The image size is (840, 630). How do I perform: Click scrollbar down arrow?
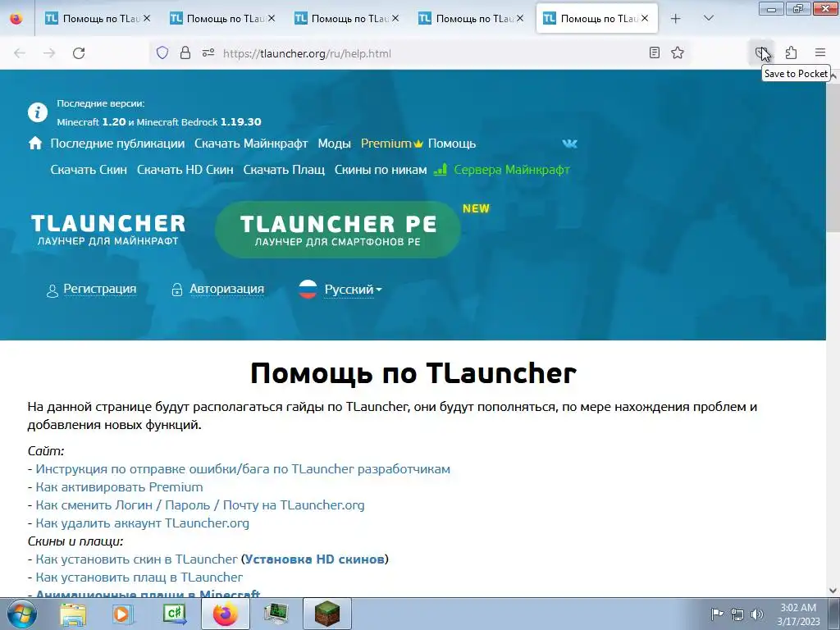(833, 591)
